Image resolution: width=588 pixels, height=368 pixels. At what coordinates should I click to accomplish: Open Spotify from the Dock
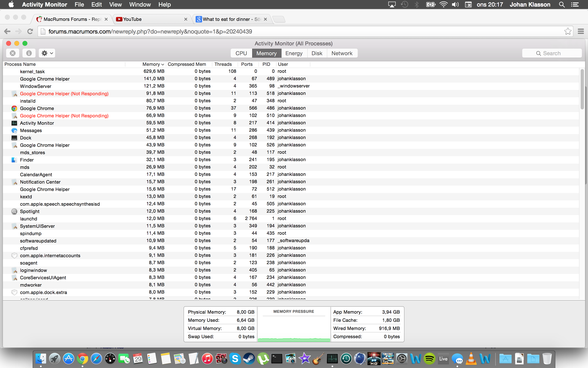click(429, 359)
